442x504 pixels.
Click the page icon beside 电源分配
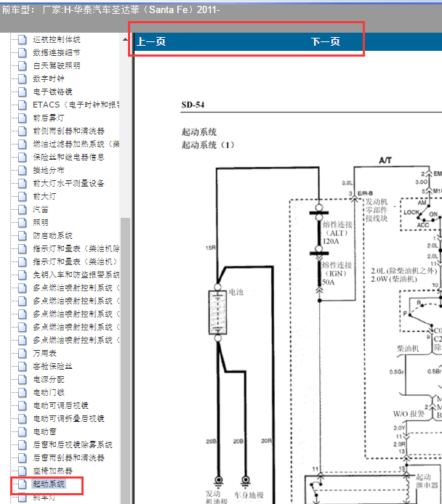(23, 380)
